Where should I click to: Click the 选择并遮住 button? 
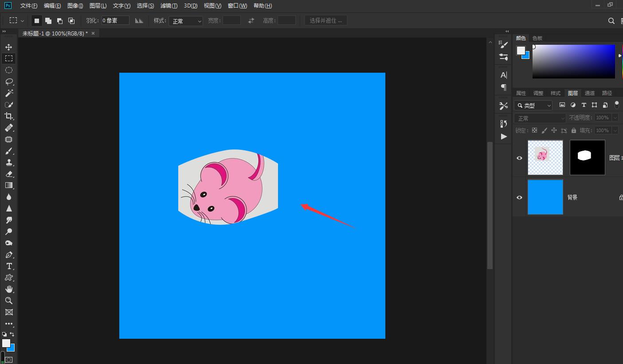(326, 20)
